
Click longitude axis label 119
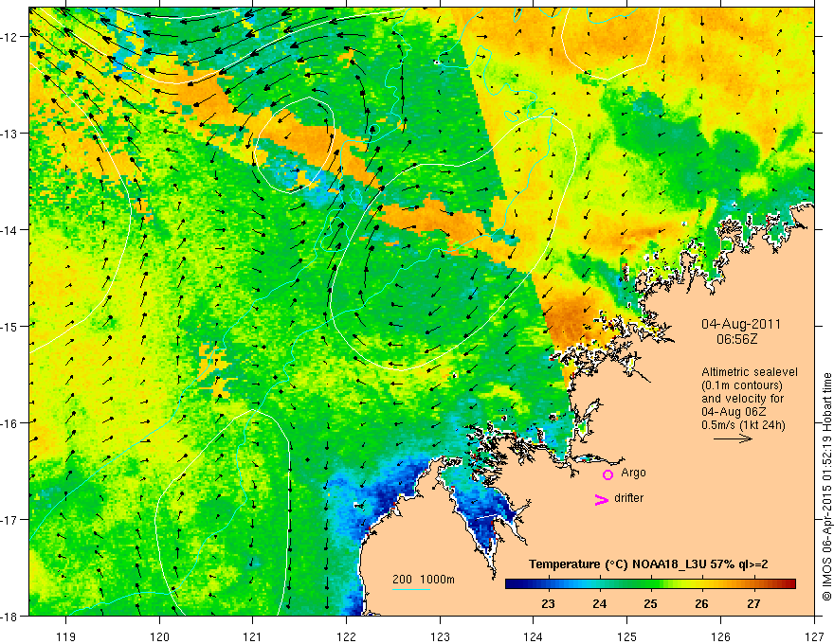(x=66, y=636)
